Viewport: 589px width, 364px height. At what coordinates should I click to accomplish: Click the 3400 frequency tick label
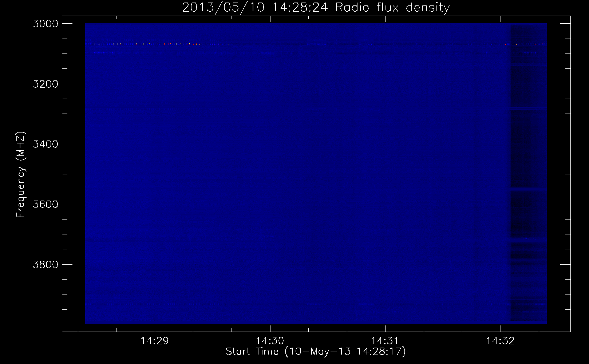coord(46,144)
